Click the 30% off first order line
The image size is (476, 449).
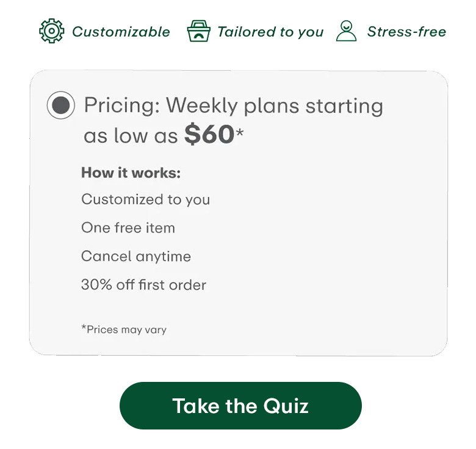click(x=143, y=285)
